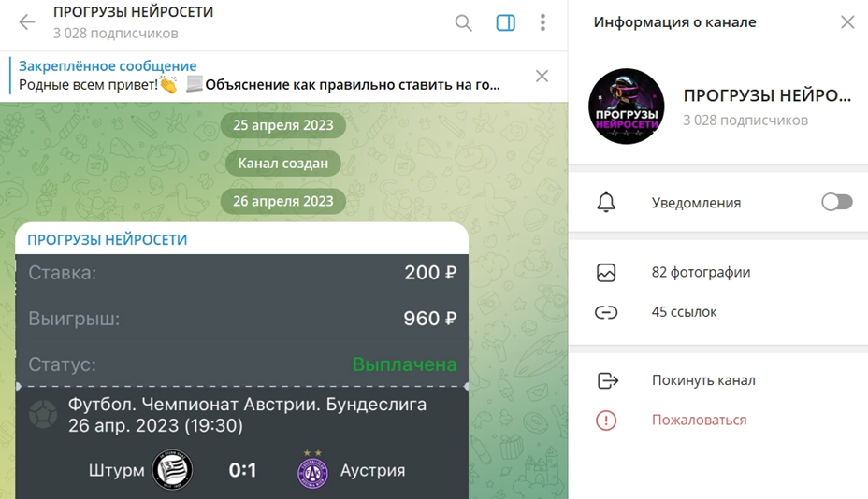Click the photos gallery icon
868x499 pixels.
pos(606,272)
